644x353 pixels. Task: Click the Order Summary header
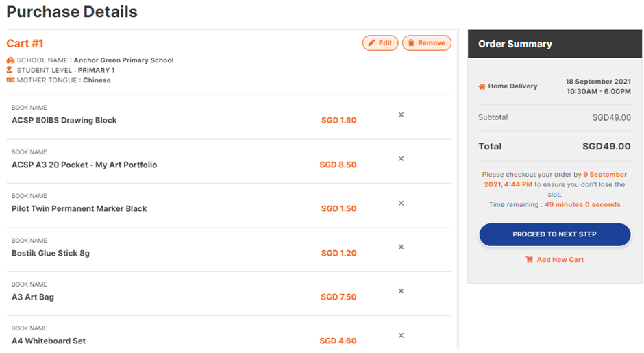555,44
